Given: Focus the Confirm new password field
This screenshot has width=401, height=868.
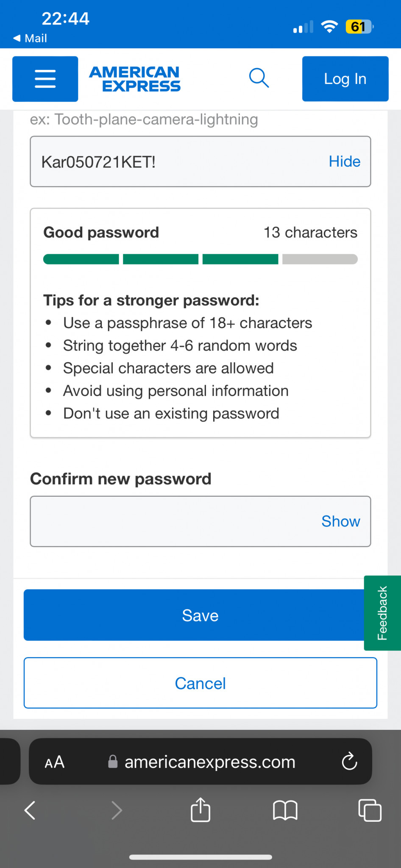Looking at the screenshot, I should pyautogui.click(x=200, y=521).
